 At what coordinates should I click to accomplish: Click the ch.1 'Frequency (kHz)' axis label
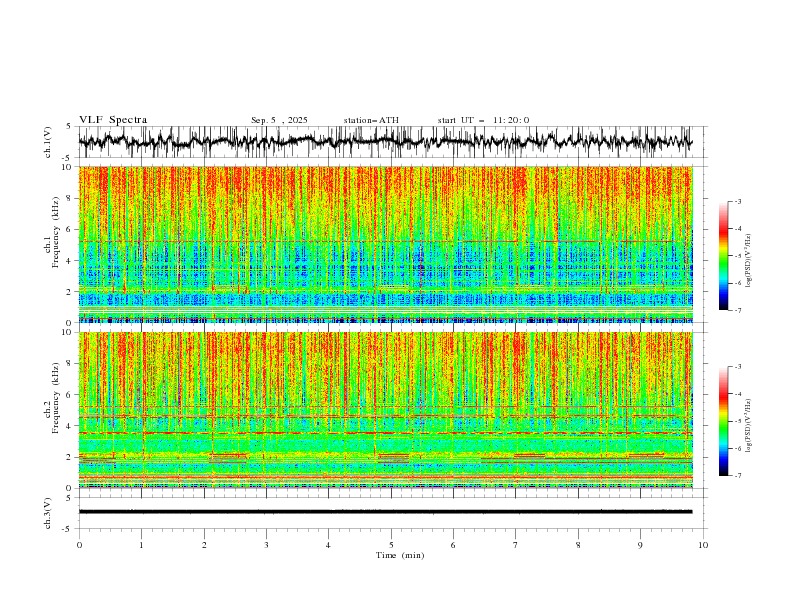56,232
